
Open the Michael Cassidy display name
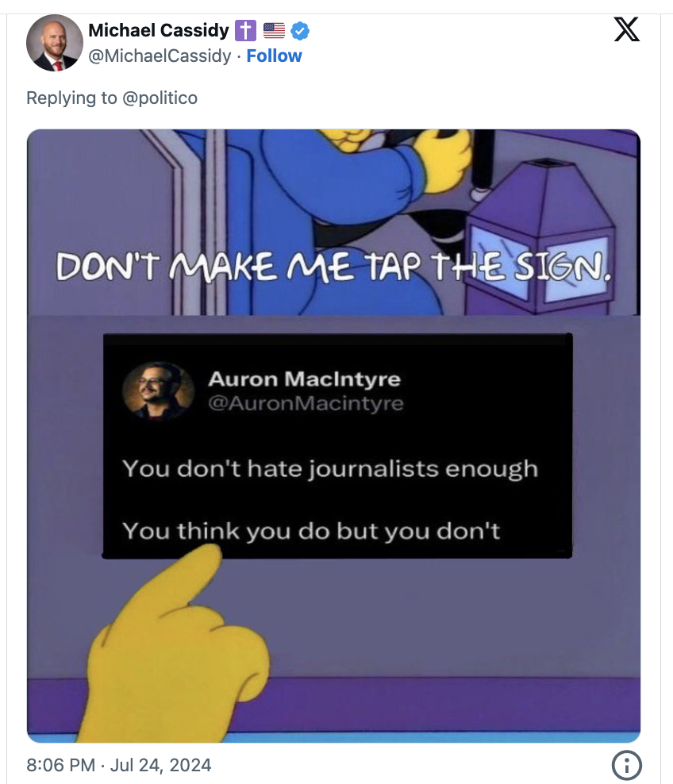[x=159, y=30]
